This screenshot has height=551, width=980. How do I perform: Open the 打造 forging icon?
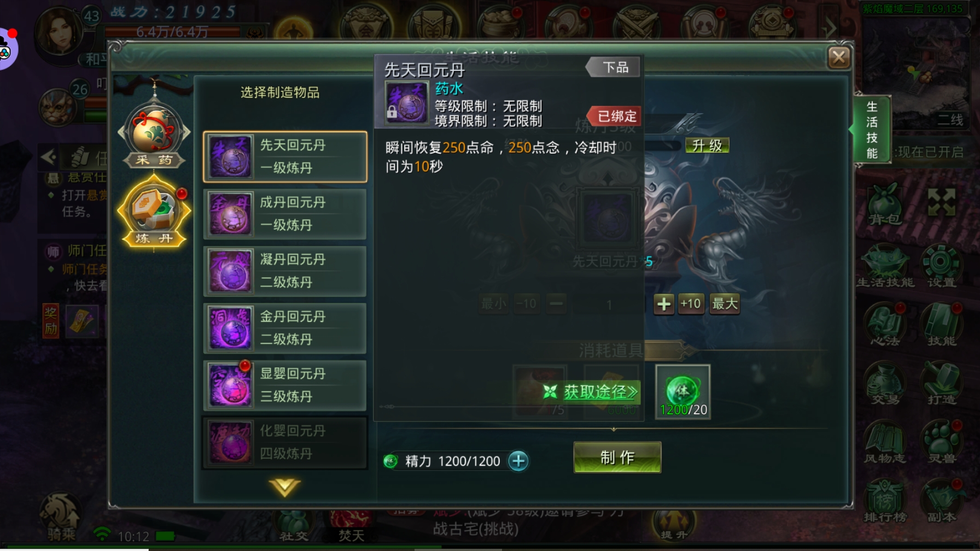[x=941, y=384]
